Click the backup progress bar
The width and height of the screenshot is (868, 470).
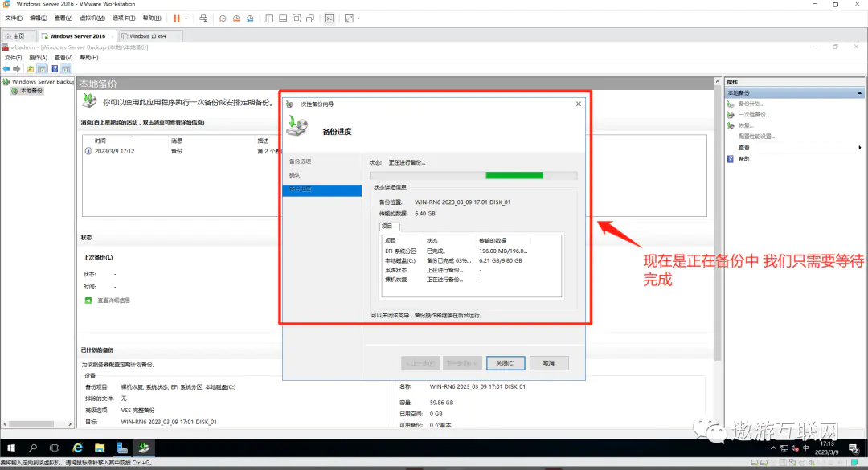point(473,175)
